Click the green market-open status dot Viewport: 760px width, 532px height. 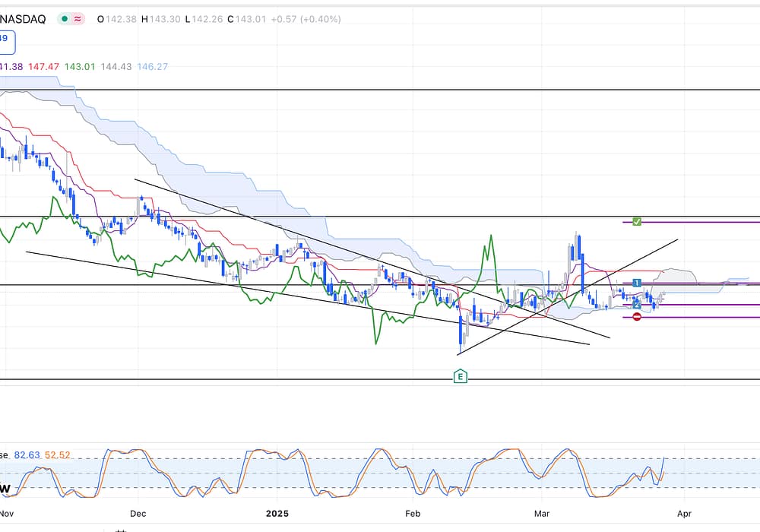pyautogui.click(x=66, y=19)
